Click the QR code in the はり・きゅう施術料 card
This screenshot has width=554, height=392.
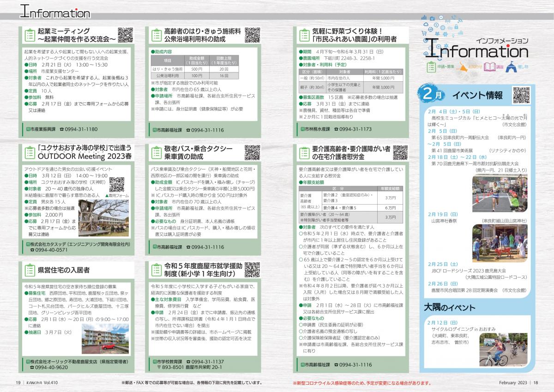pos(252,35)
